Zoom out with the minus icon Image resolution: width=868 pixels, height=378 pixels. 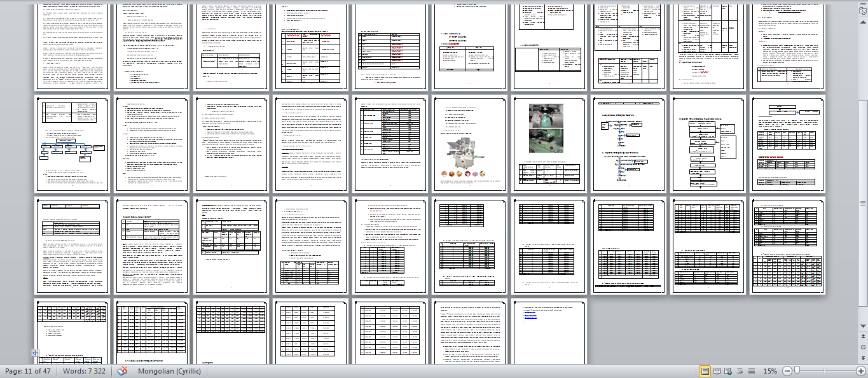point(787,370)
